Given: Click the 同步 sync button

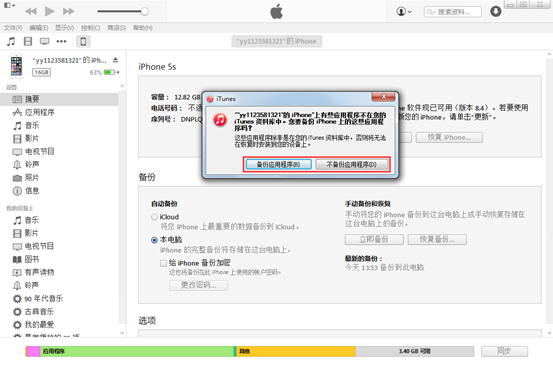Looking at the screenshot, I should pos(504,351).
